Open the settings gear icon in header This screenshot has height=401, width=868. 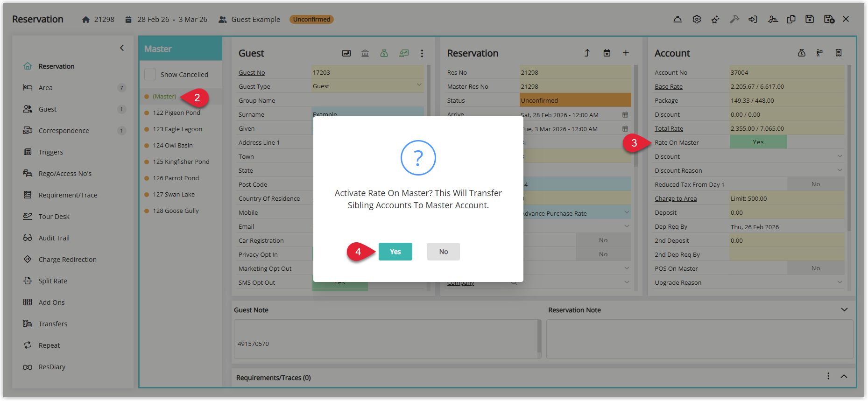coord(697,19)
